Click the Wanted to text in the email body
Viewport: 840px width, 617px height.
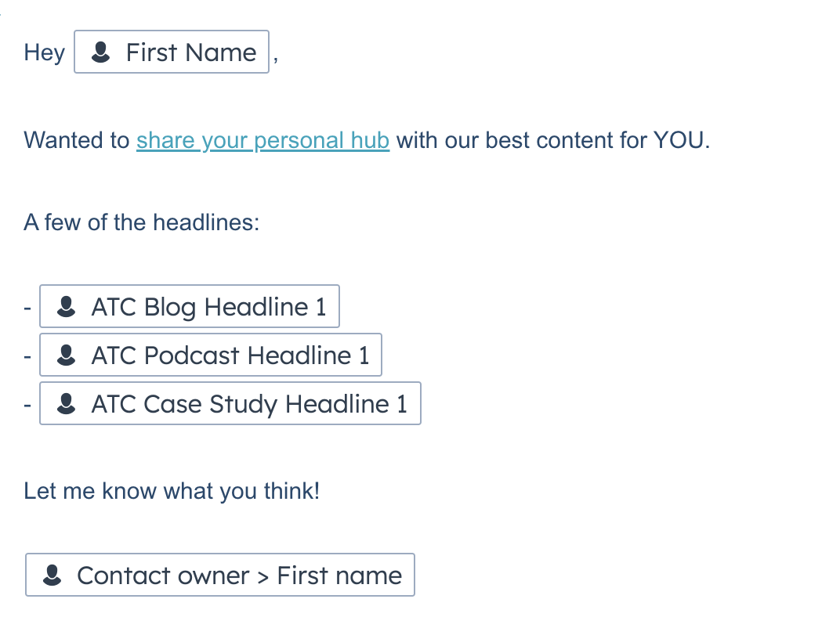(x=75, y=140)
